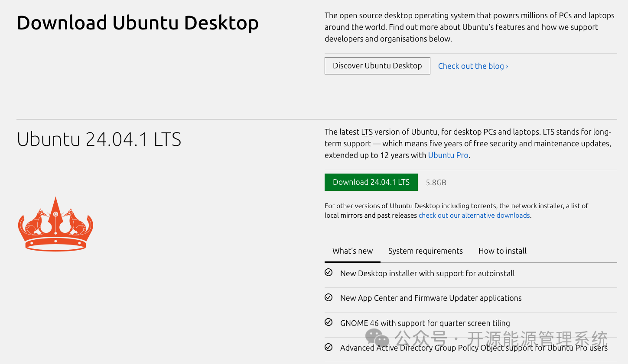The height and width of the screenshot is (364, 628).
Task: Click the Download Ubuntu Desktop heading
Action: [138, 23]
